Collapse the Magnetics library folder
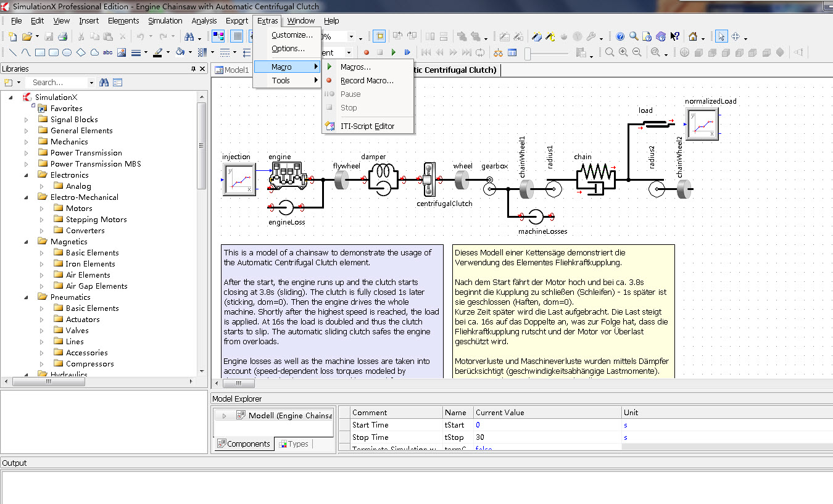The width and height of the screenshot is (833, 504). [27, 242]
